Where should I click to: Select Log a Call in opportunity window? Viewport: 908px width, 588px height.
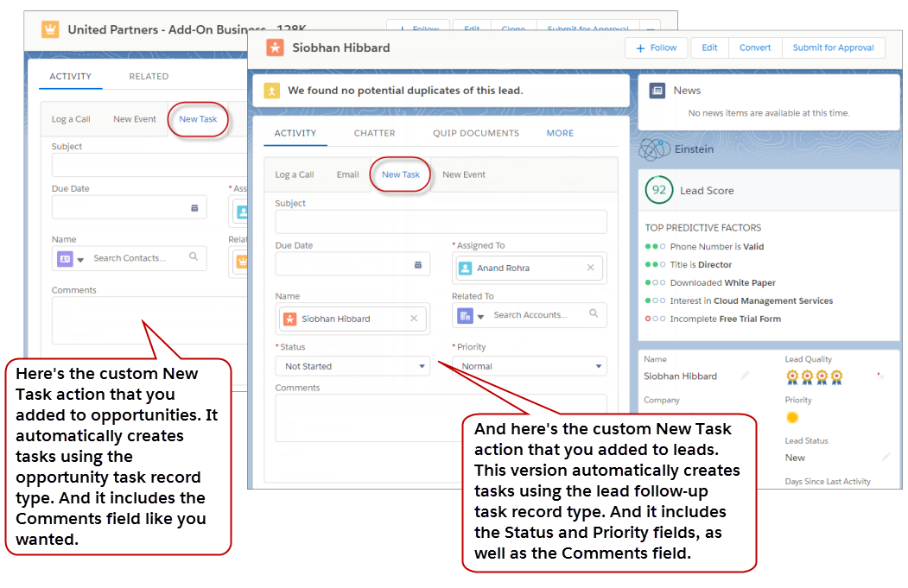coord(71,119)
